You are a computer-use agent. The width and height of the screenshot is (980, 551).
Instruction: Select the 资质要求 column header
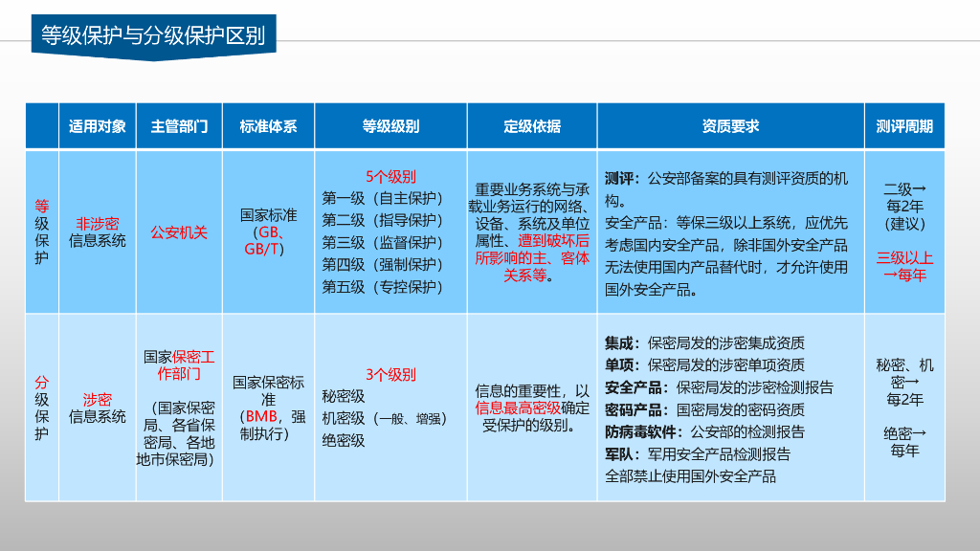[730, 126]
